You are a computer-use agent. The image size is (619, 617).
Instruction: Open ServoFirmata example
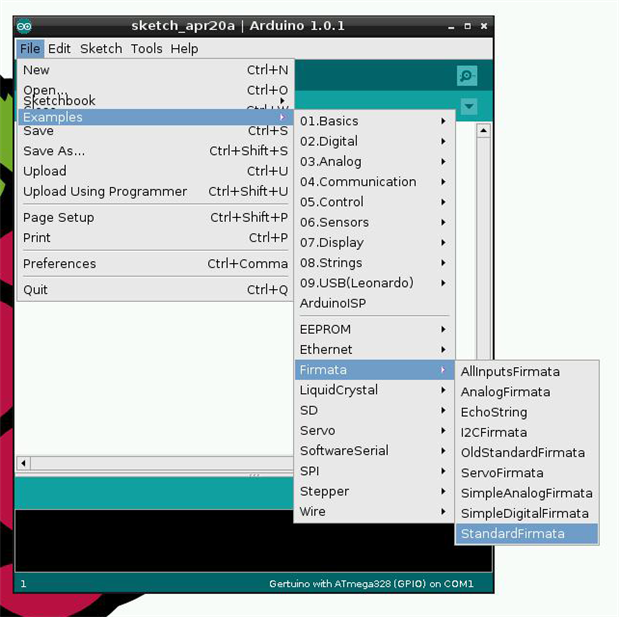tap(527, 473)
